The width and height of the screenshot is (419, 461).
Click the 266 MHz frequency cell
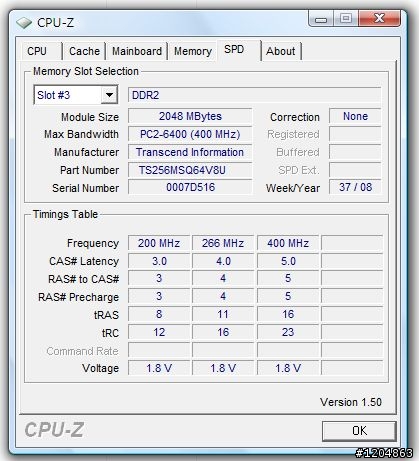[223, 243]
